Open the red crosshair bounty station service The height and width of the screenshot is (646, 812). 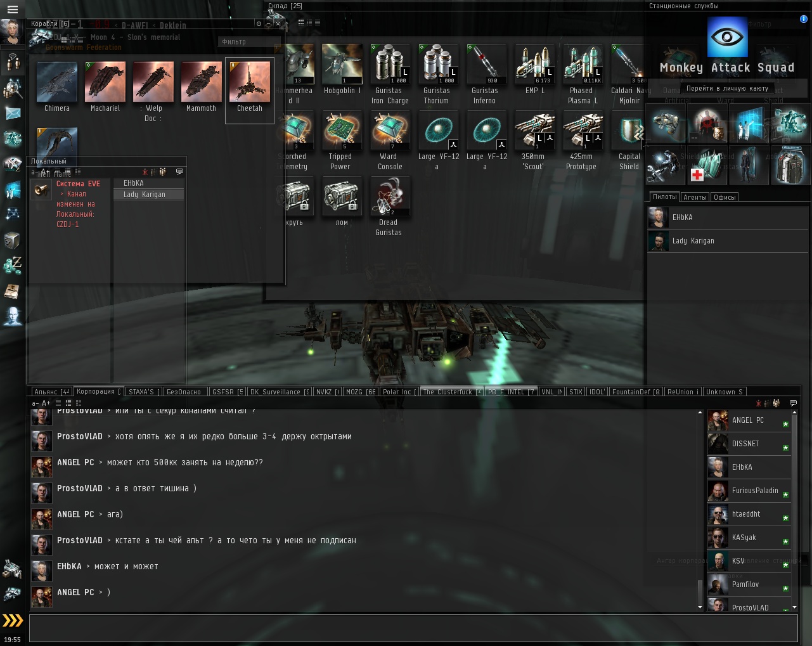(x=707, y=124)
